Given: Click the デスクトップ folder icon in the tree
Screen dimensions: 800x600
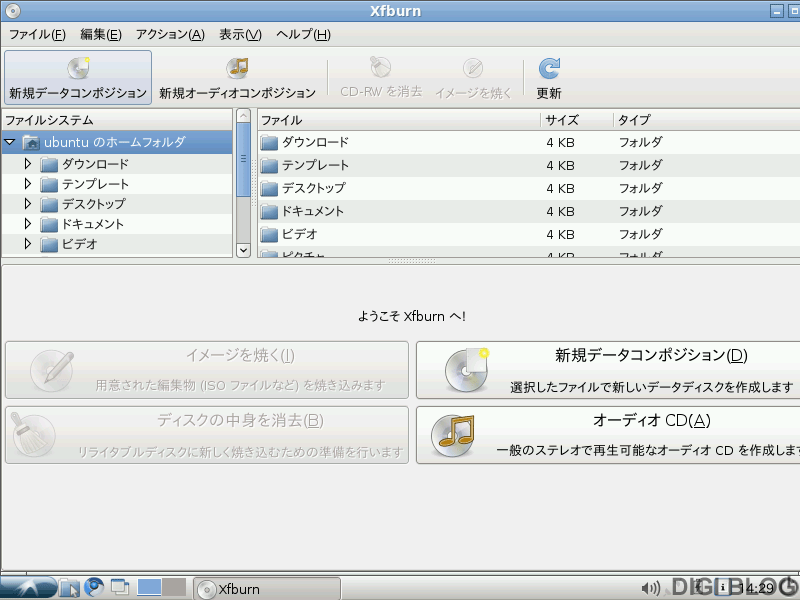Looking at the screenshot, I should [x=49, y=205].
